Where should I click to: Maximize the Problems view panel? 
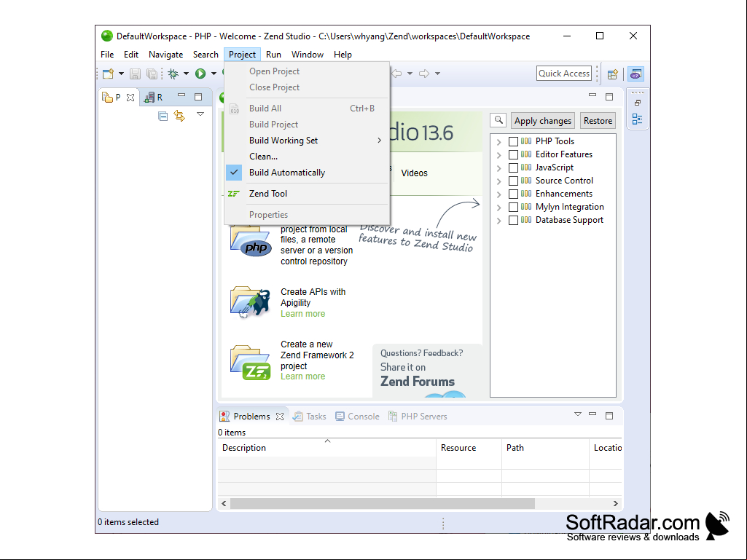pos(609,416)
